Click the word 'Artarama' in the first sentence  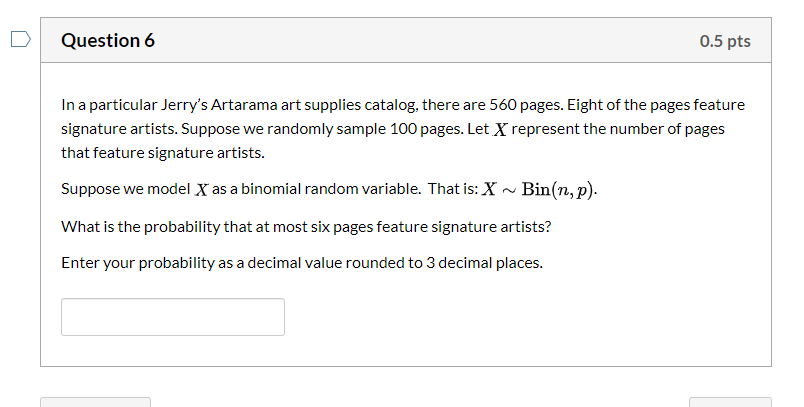click(245, 105)
